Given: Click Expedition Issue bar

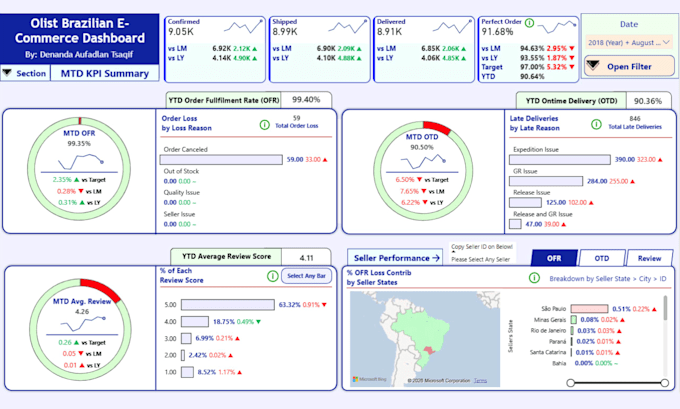Looking at the screenshot, I should (559, 160).
